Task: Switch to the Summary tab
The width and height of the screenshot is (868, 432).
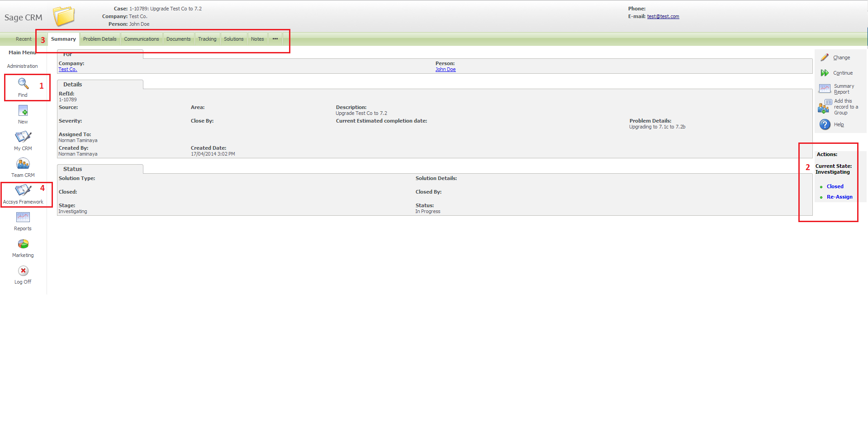Action: coord(63,39)
